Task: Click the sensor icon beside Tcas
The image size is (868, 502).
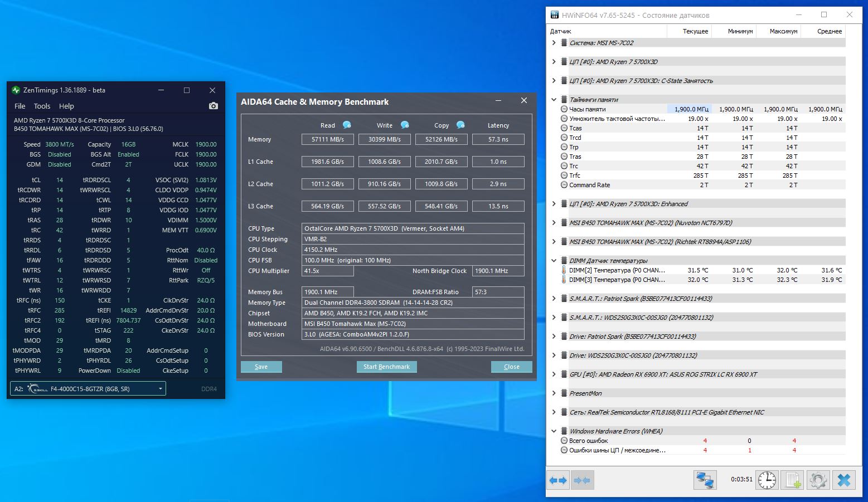Action: [x=564, y=128]
